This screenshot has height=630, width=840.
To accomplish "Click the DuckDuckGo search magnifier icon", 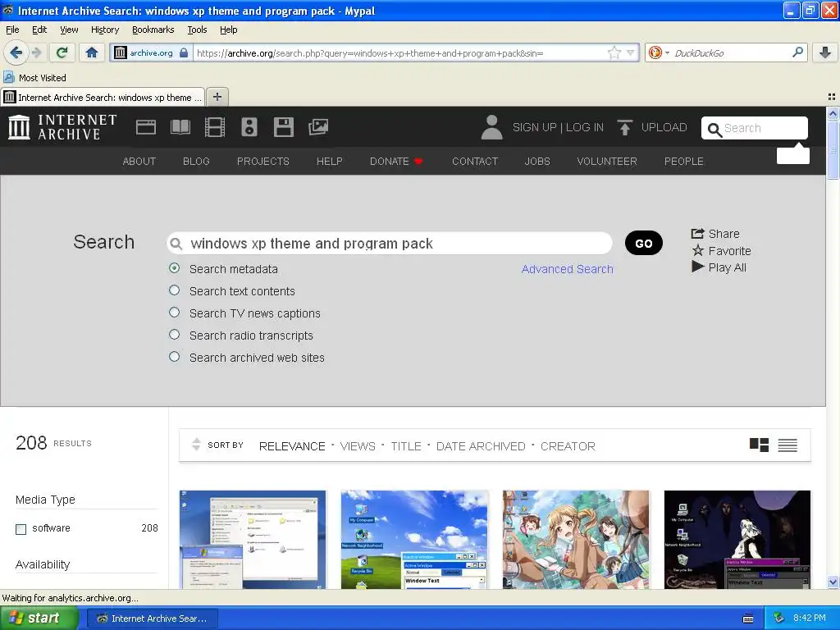I will tap(797, 52).
